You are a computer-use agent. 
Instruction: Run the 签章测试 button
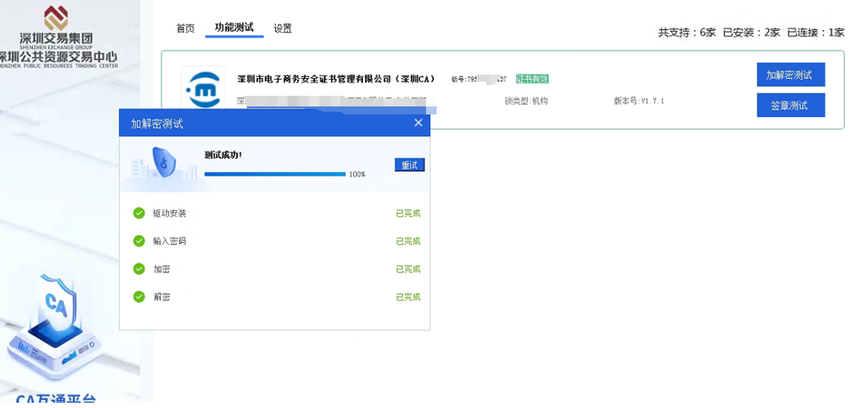[790, 106]
